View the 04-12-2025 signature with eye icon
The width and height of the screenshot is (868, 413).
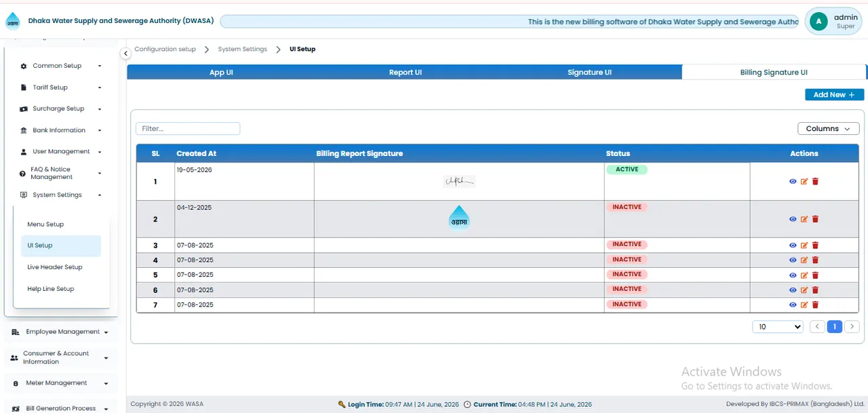point(793,219)
